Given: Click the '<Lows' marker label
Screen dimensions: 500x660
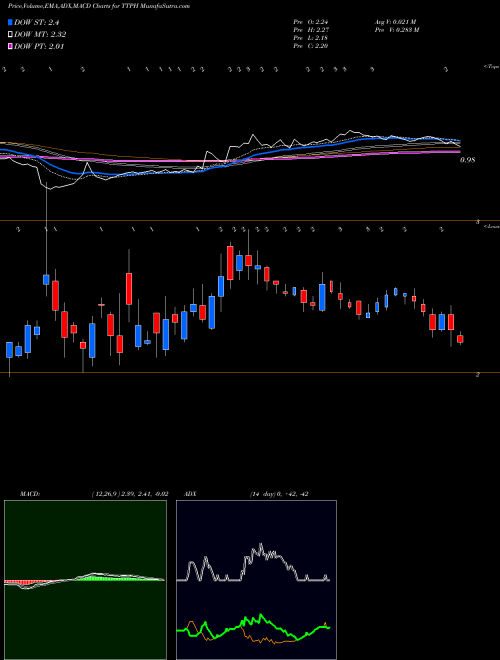Looking at the screenshot, I should point(492,226).
